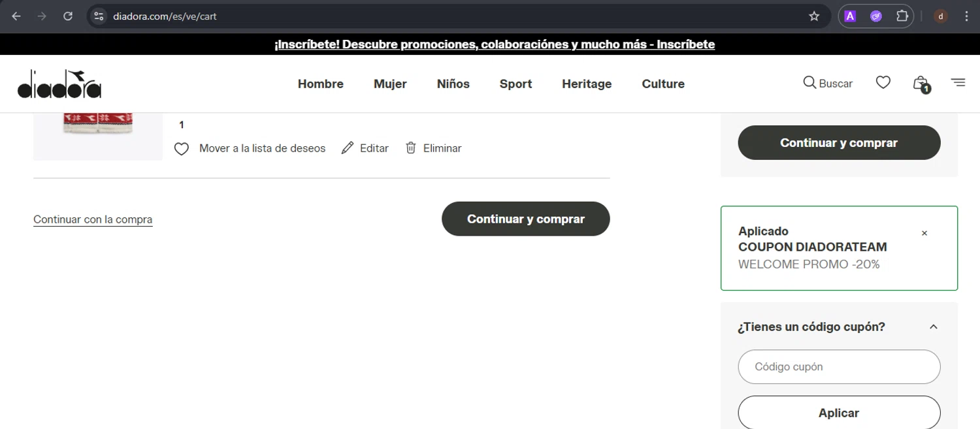Open the shopping bag cart icon
This screenshot has height=429, width=980.
coord(921,84)
